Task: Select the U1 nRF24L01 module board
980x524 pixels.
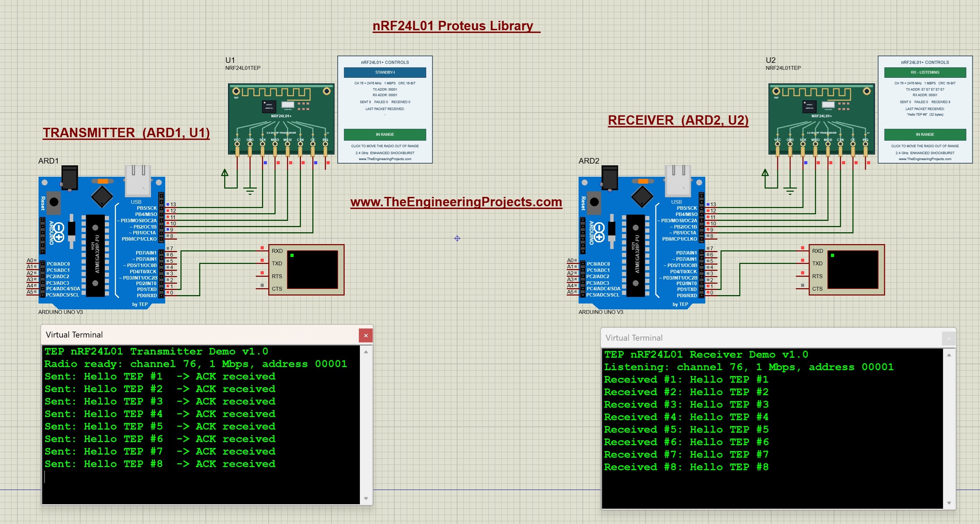Action: [281, 119]
